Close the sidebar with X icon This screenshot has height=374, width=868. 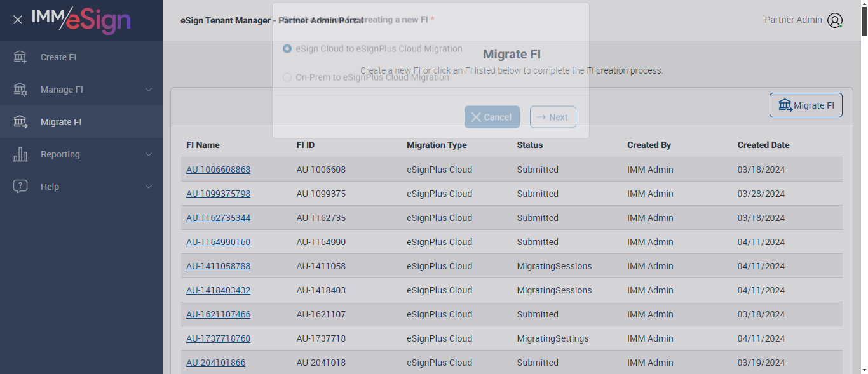18,20
